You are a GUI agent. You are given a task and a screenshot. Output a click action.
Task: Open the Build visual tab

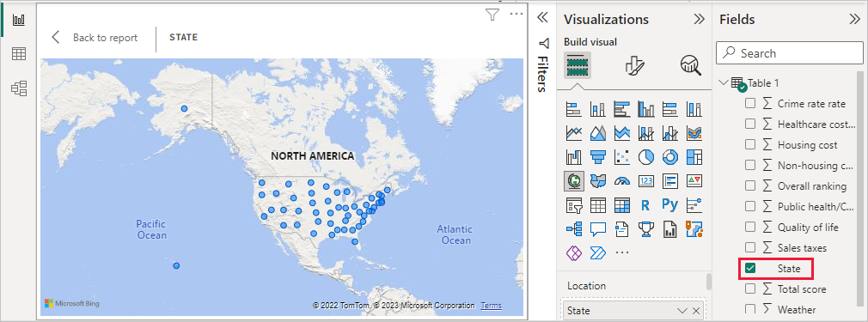(578, 65)
